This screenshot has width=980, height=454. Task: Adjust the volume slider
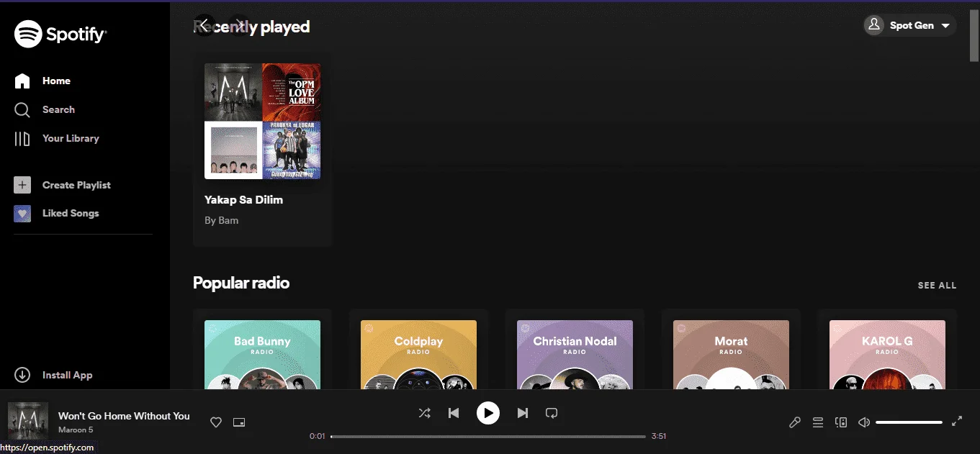pyautogui.click(x=909, y=422)
